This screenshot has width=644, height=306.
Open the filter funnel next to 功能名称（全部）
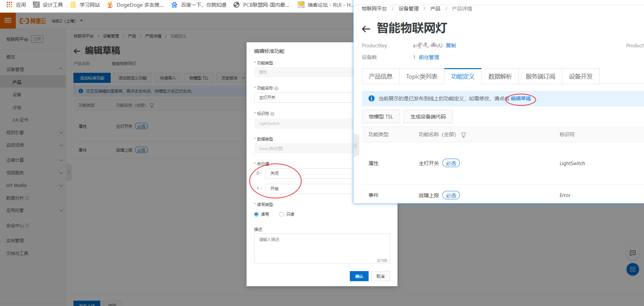pyautogui.click(x=464, y=135)
